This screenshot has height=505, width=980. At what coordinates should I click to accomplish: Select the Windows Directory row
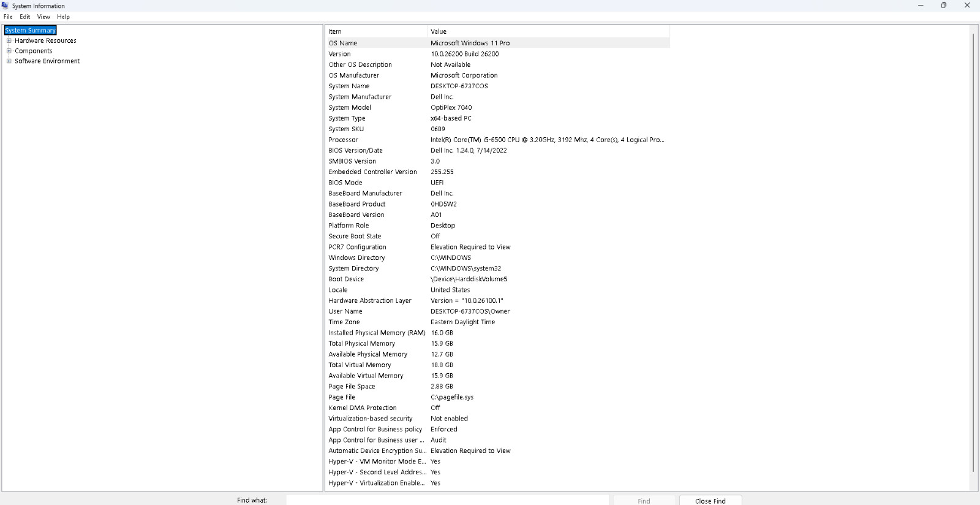pyautogui.click(x=498, y=257)
